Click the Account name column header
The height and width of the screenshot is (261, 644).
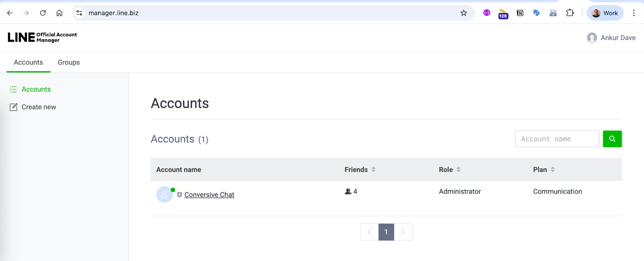click(179, 170)
